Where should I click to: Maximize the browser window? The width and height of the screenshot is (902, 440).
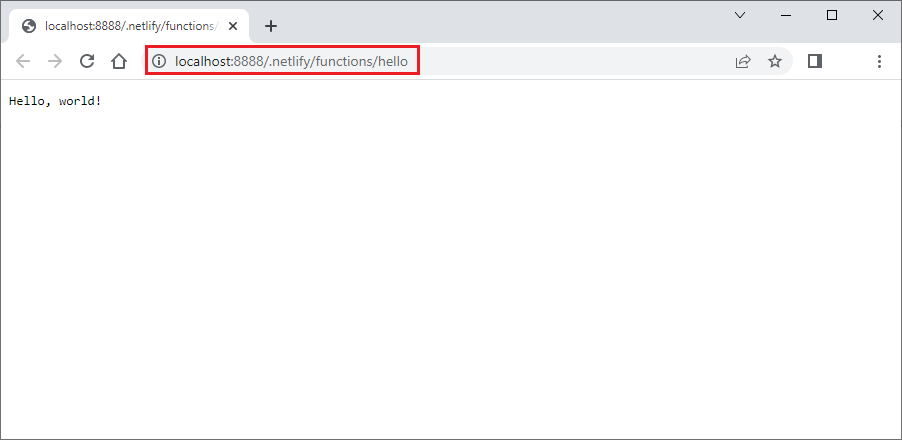pos(832,15)
